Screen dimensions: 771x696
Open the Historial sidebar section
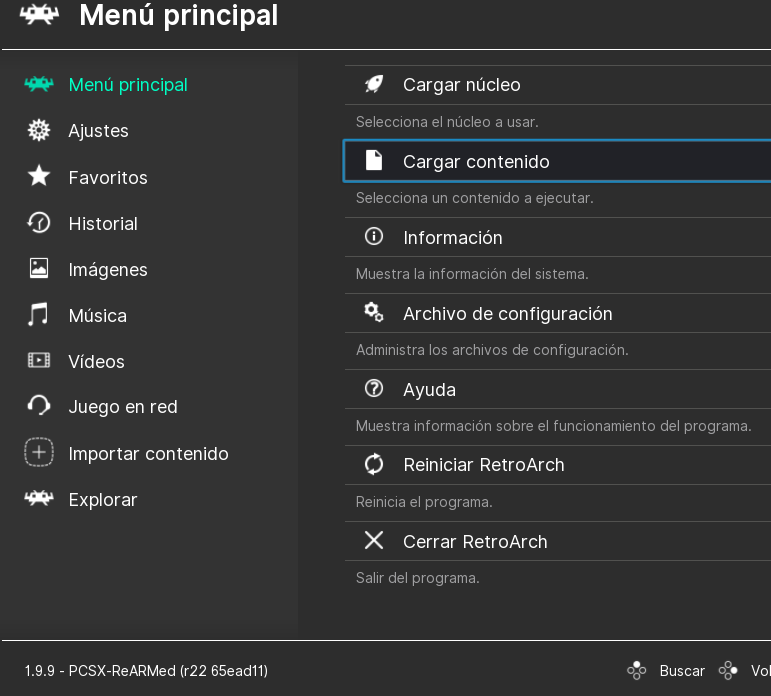point(103,224)
